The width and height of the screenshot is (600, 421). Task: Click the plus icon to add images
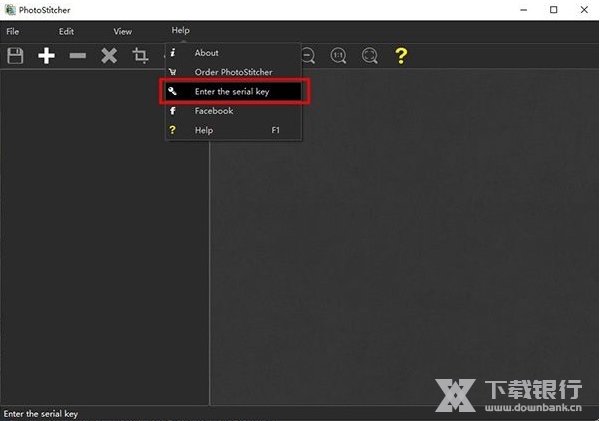tap(46, 56)
